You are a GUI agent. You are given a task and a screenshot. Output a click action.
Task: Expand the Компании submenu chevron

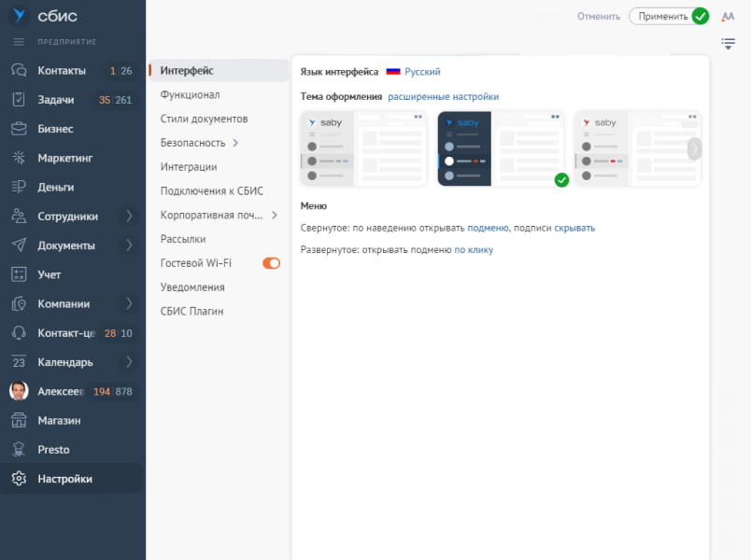tap(129, 303)
